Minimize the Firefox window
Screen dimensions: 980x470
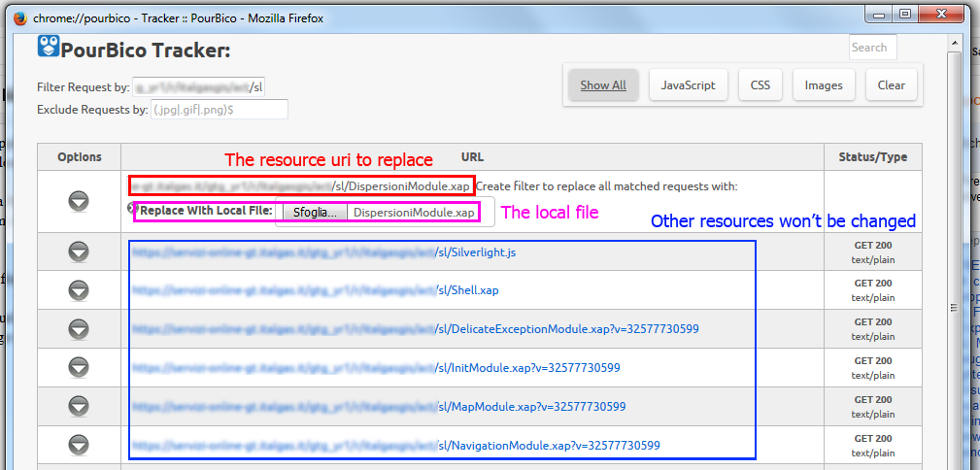point(881,13)
